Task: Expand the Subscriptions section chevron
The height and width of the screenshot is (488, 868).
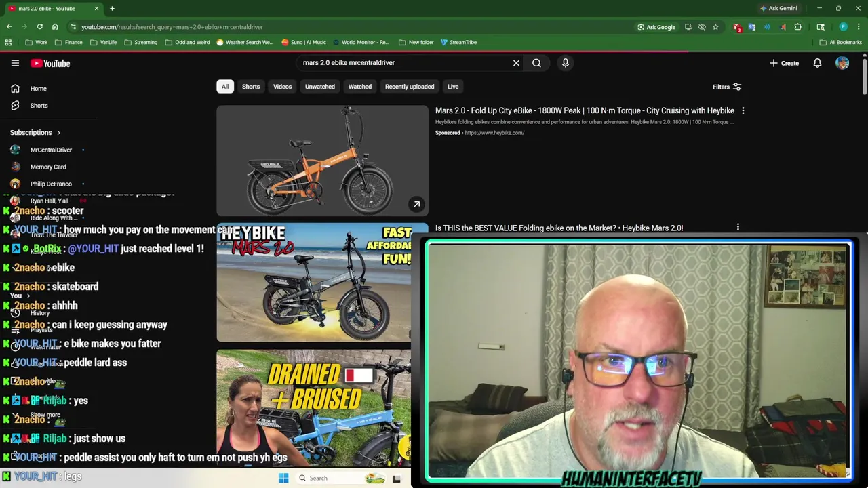Action: 58,133
